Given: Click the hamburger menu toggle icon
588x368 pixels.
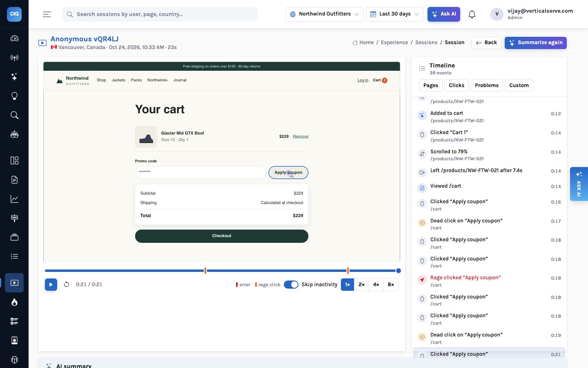Looking at the screenshot, I should 47,14.
